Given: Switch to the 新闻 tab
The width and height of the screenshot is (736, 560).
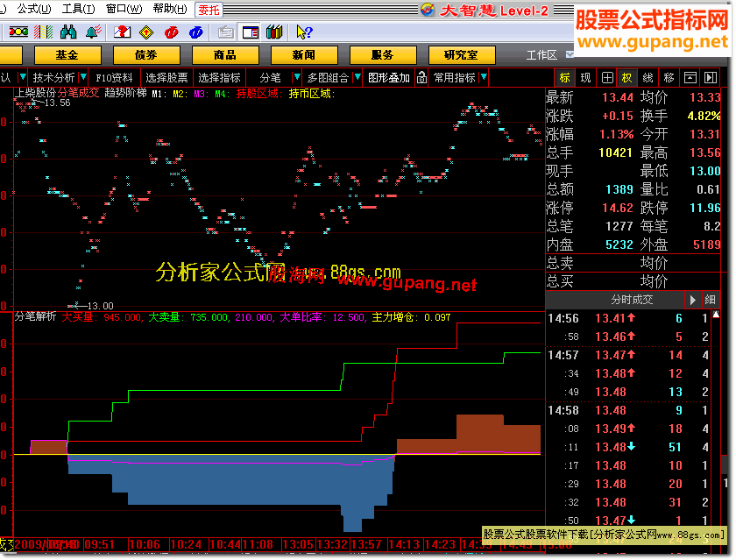Looking at the screenshot, I should click(x=304, y=55).
